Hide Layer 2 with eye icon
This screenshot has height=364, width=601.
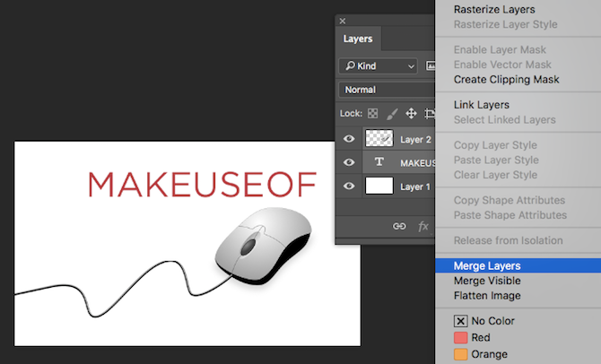pos(349,139)
